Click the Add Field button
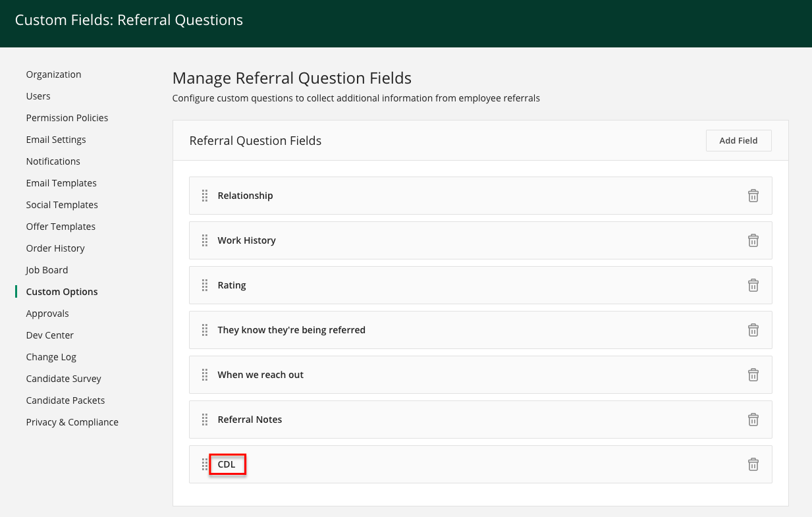The image size is (812, 517). 738,140
